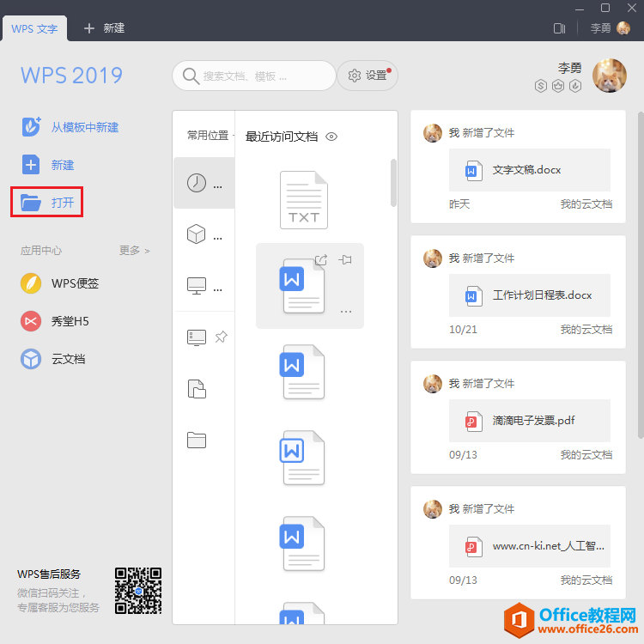Screen dimensions: 644x644
Task: Open 文字文稿.docx from activity feed
Action: 530,170
